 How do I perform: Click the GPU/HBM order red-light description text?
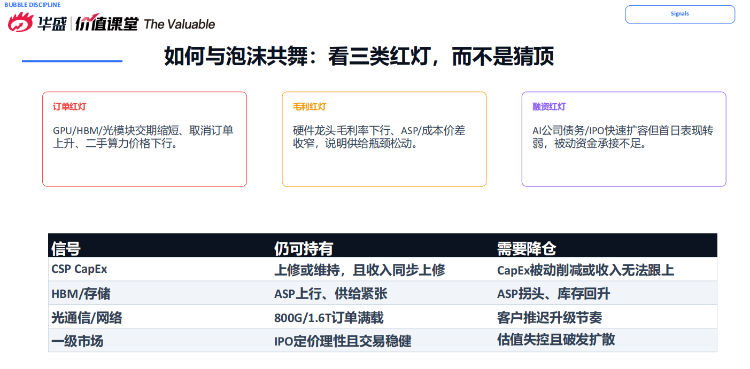(143, 137)
